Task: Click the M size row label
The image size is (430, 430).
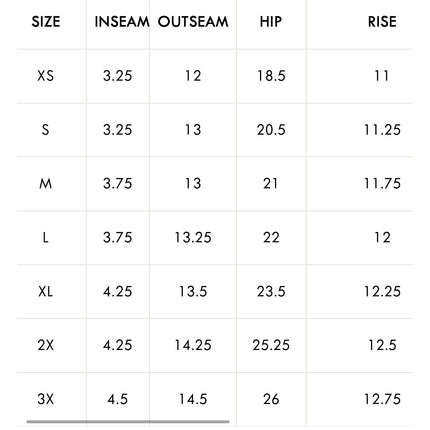Action: tap(46, 184)
